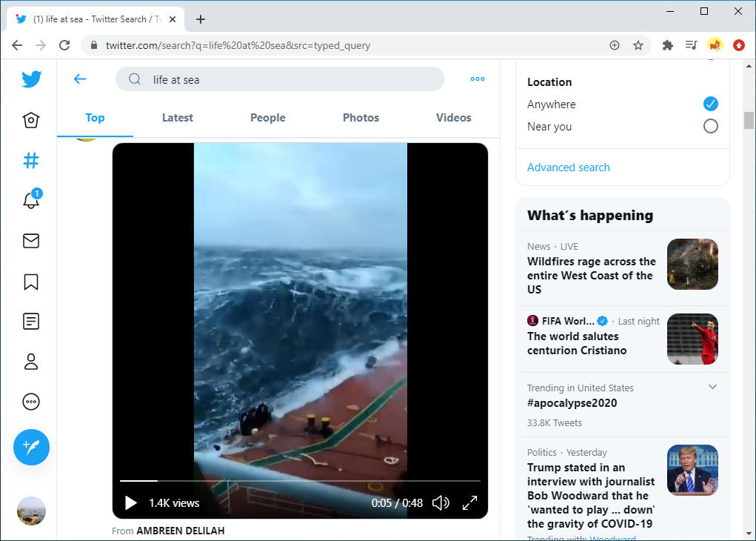Select the Anywhere location radio button
Screen dimensions: 756x541
click(x=710, y=104)
